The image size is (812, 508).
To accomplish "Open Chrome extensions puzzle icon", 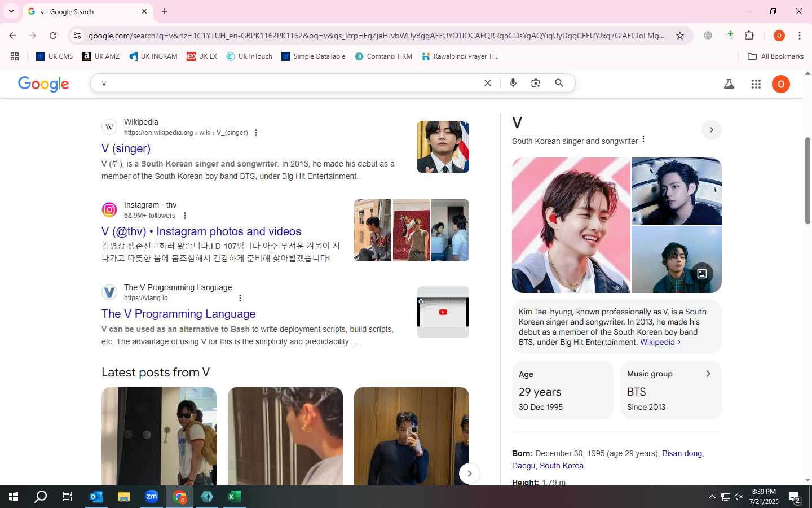I will coord(749,36).
